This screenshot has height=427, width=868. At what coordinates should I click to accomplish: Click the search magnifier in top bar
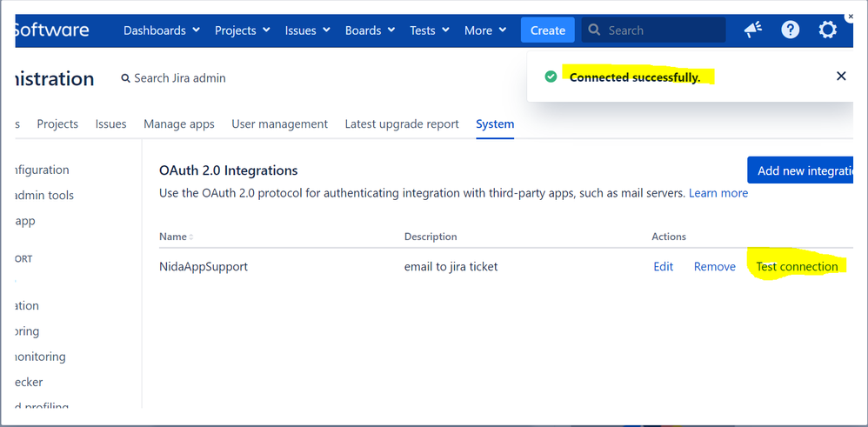coord(595,30)
